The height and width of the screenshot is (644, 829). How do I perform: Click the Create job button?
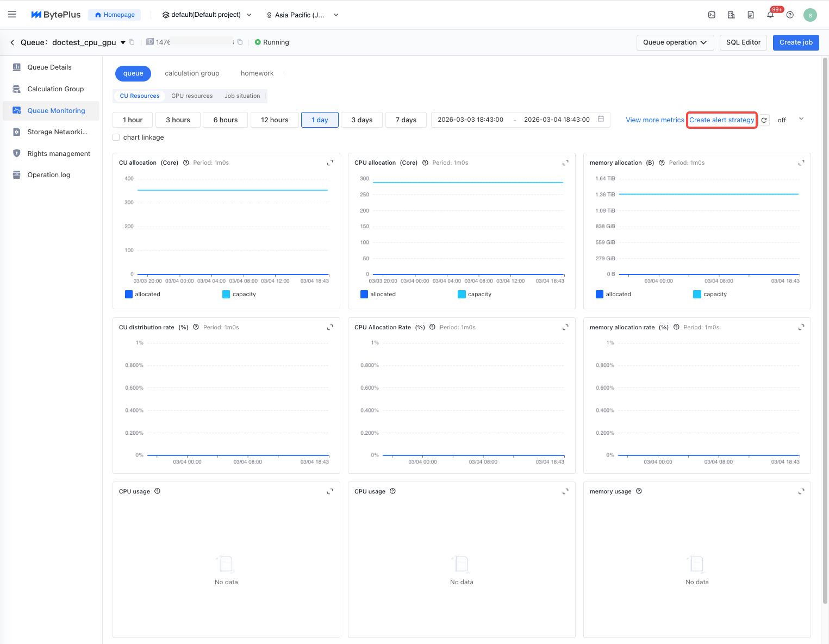(x=795, y=42)
